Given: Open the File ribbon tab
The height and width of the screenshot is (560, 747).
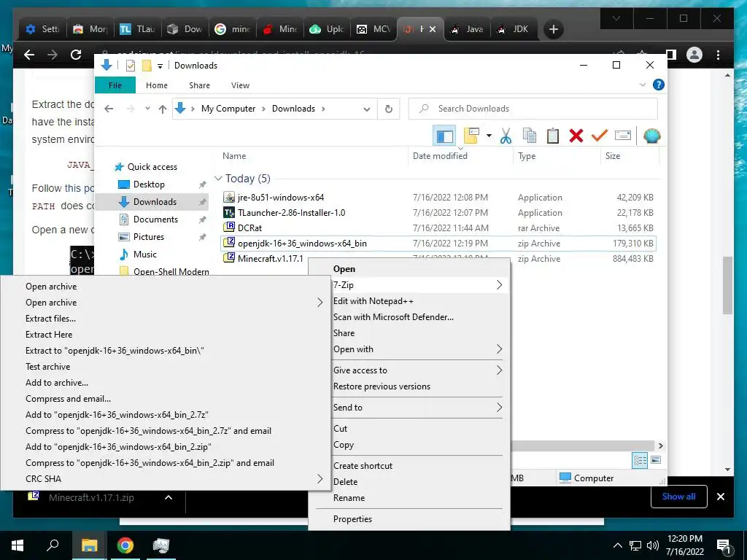Looking at the screenshot, I should point(115,85).
